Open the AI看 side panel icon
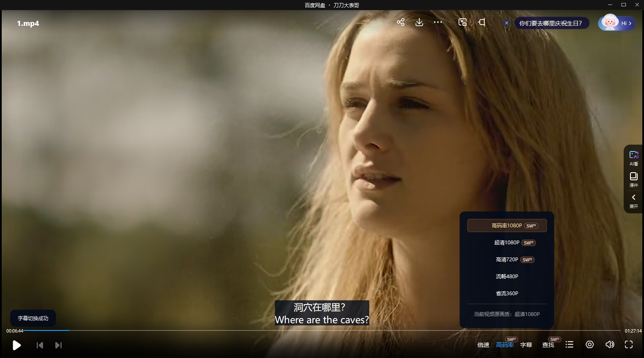 [x=633, y=157]
